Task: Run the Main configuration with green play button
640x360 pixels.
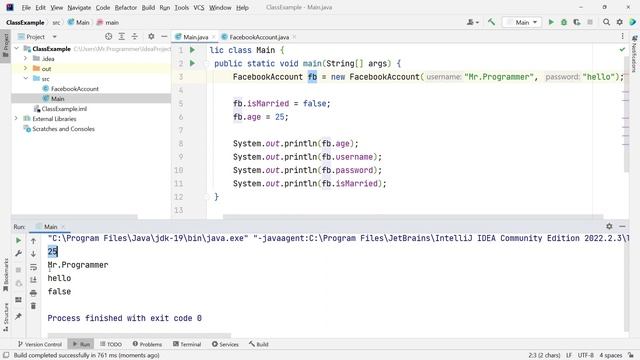Action: tap(551, 22)
